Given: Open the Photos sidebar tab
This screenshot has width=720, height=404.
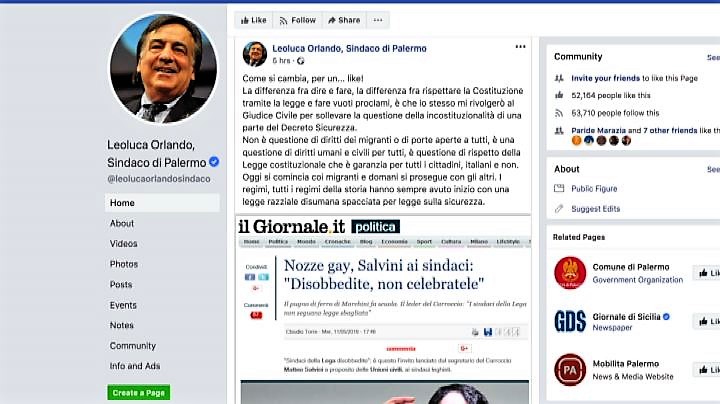Looking at the screenshot, I should tap(124, 264).
